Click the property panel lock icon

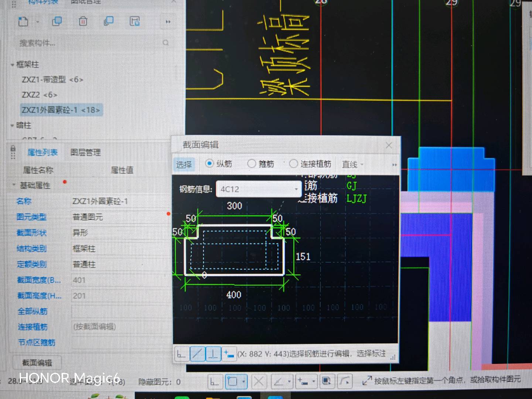[x=13, y=149]
